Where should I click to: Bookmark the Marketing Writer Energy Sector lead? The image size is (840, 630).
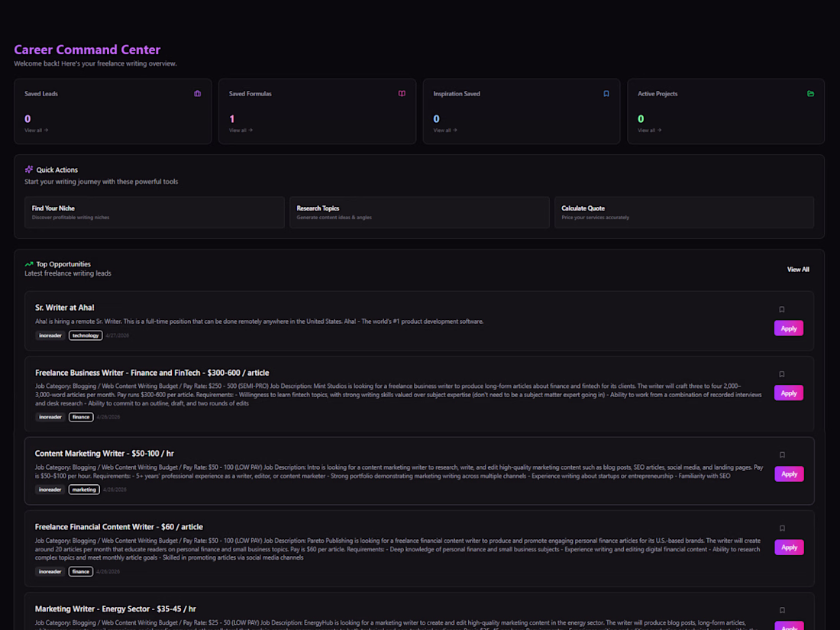pyautogui.click(x=782, y=610)
